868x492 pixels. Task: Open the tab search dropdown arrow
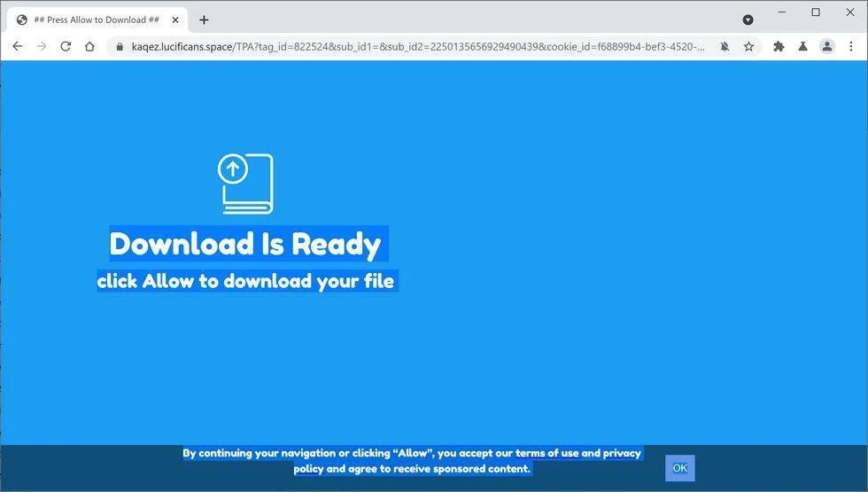coord(748,20)
